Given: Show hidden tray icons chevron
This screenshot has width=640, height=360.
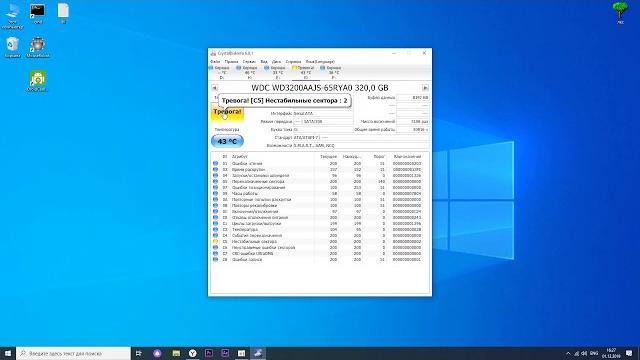Looking at the screenshot, I should (568, 353).
